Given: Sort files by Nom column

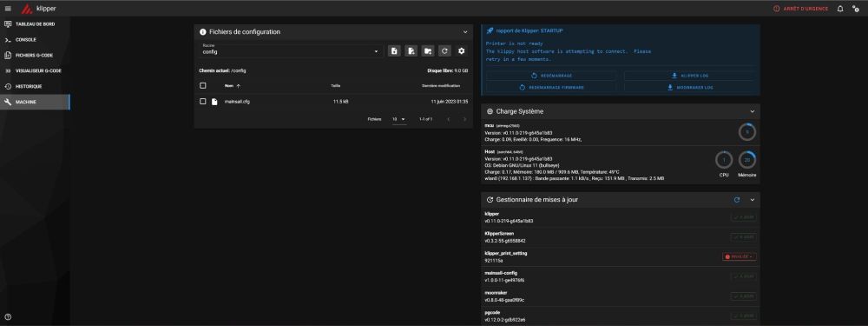Looking at the screenshot, I should click(x=233, y=86).
